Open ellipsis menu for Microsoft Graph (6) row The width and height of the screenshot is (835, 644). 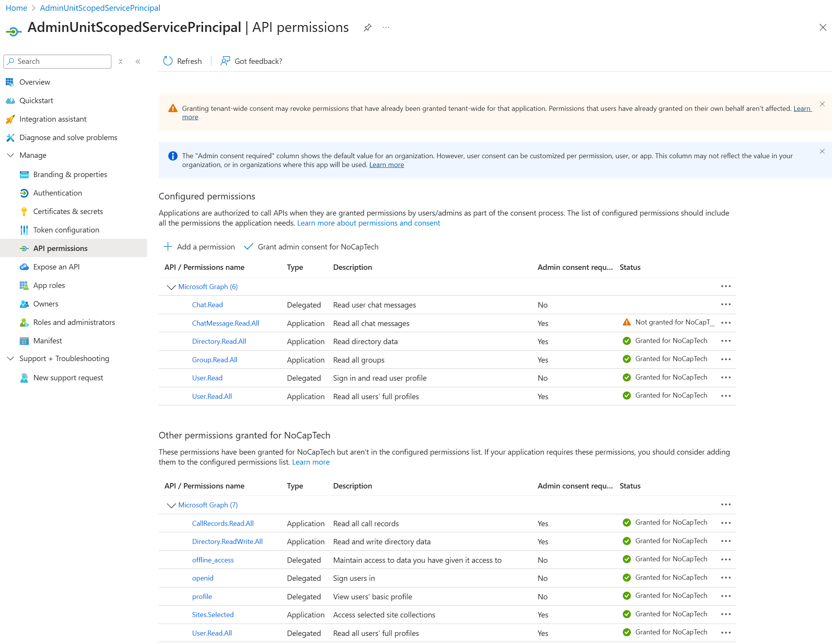pyautogui.click(x=726, y=286)
